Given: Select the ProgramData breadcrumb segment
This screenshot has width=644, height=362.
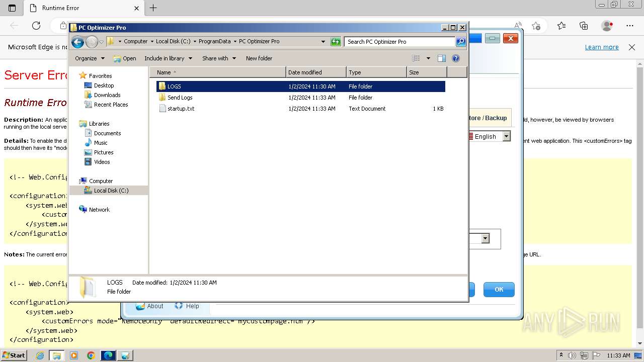Looking at the screenshot, I should [214, 42].
